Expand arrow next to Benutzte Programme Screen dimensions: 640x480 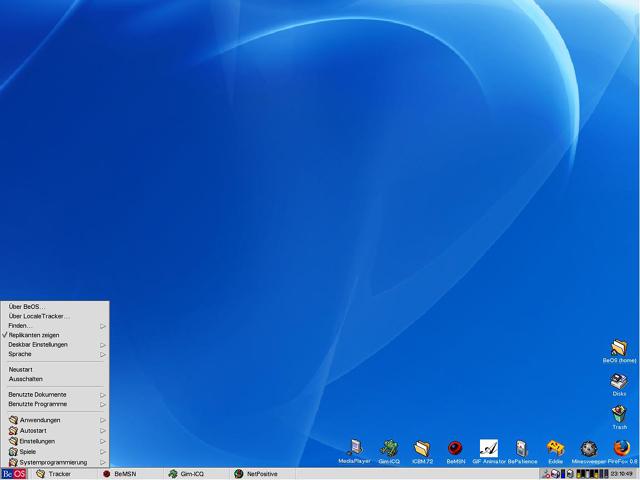[x=103, y=404]
